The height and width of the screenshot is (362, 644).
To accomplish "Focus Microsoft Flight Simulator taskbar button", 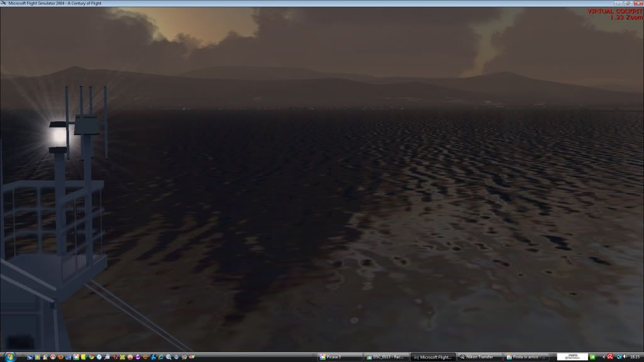I will point(433,357).
